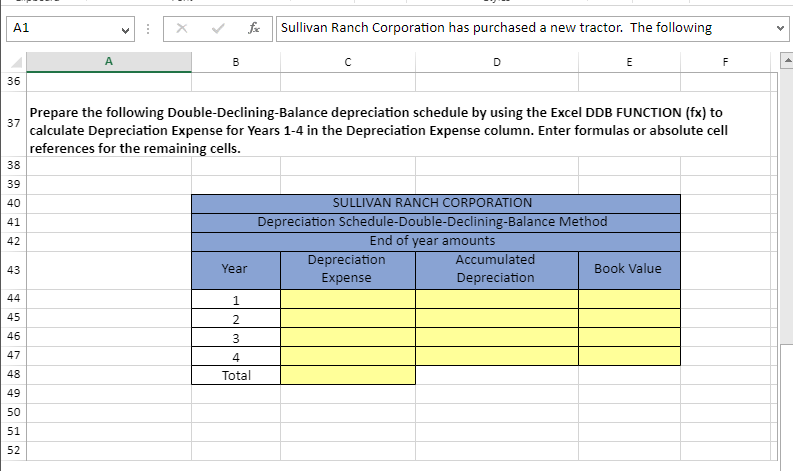Viewport: 793px width, 471px height.
Task: Select column A header
Action: pos(109,62)
